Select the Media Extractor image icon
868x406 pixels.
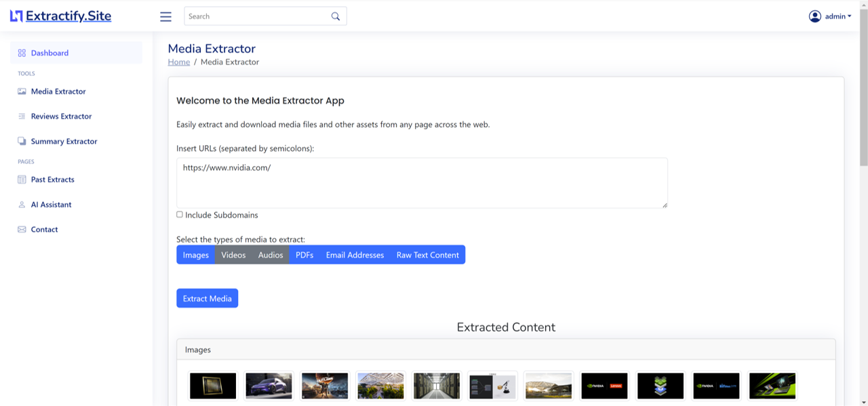pos(21,91)
